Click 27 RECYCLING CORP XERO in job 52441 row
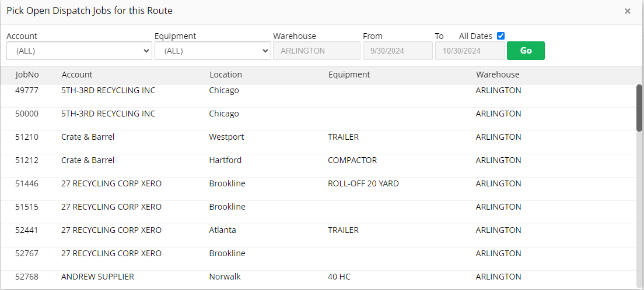 [111, 230]
